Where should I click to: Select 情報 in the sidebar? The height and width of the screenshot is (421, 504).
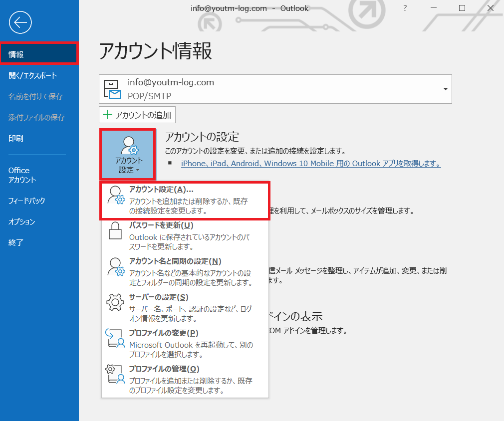[39, 54]
